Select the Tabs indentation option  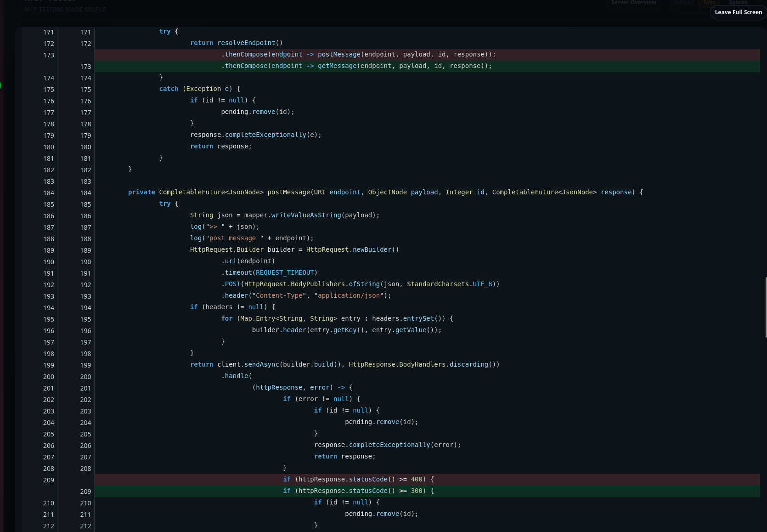click(x=709, y=3)
